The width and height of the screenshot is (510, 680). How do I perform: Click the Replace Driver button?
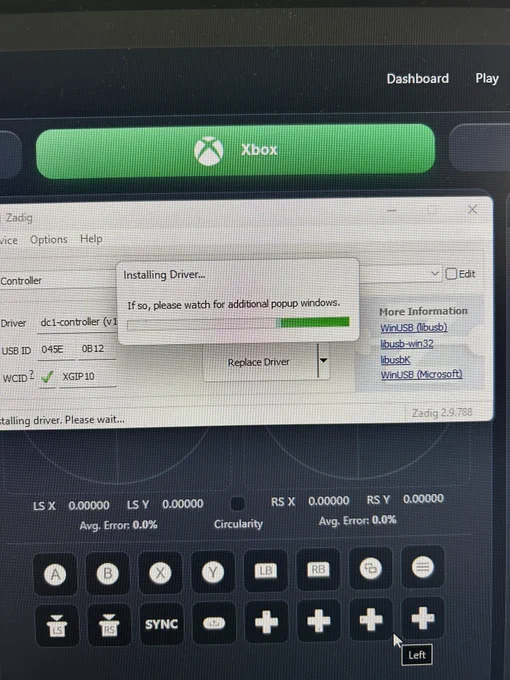[x=261, y=362]
